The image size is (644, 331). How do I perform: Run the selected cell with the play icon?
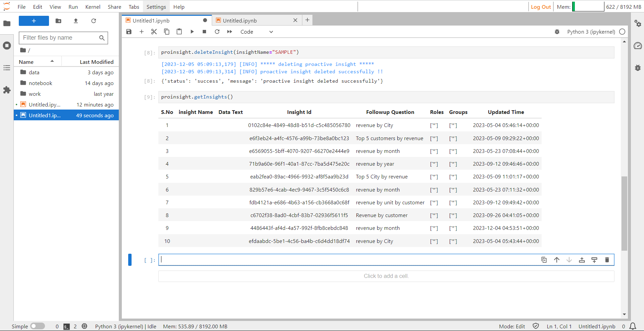pos(192,32)
